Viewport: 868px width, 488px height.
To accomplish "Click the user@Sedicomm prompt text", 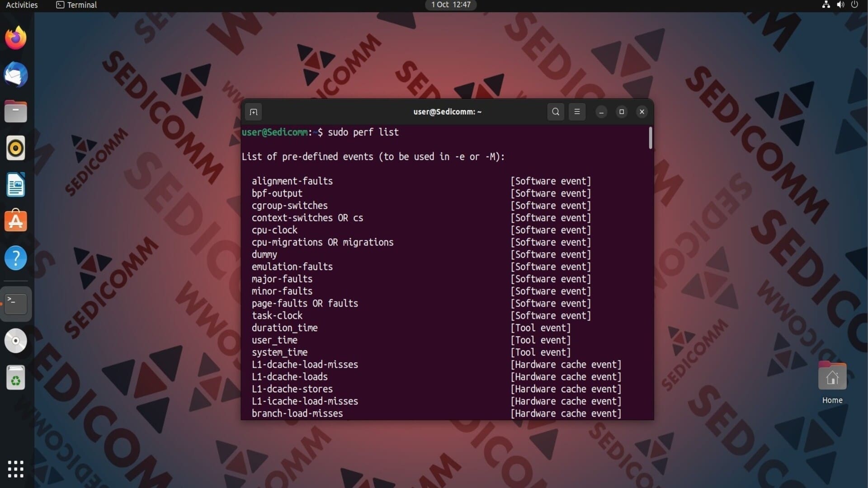I will pyautogui.click(x=274, y=132).
